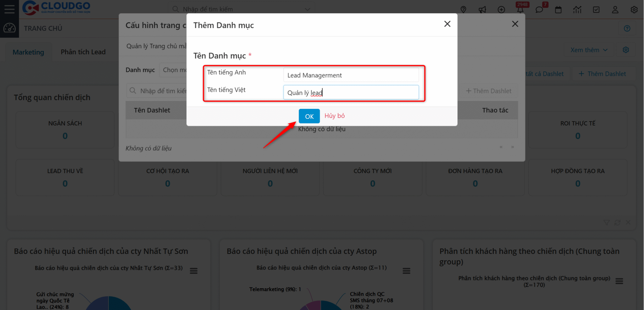Click the ĐƠN HÀNG TẠO RA metric card
Viewport: 644px width, 310px height.
(x=475, y=178)
